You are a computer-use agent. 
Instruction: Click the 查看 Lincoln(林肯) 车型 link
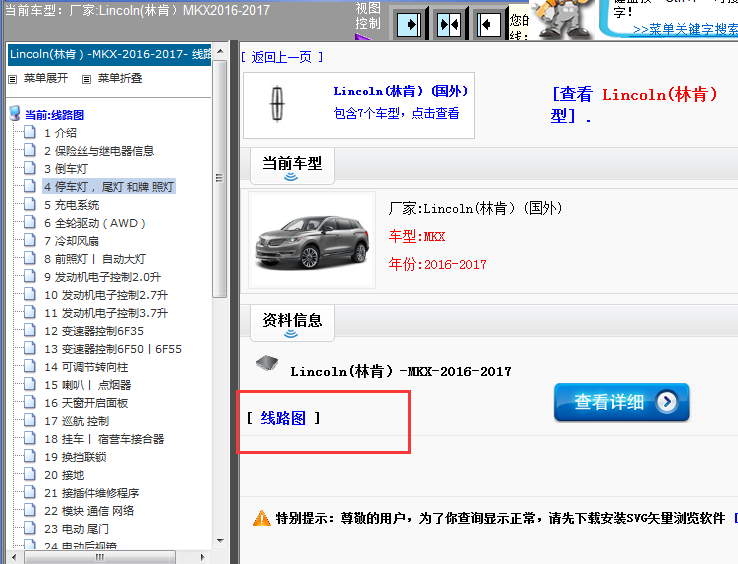pyautogui.click(x=634, y=105)
